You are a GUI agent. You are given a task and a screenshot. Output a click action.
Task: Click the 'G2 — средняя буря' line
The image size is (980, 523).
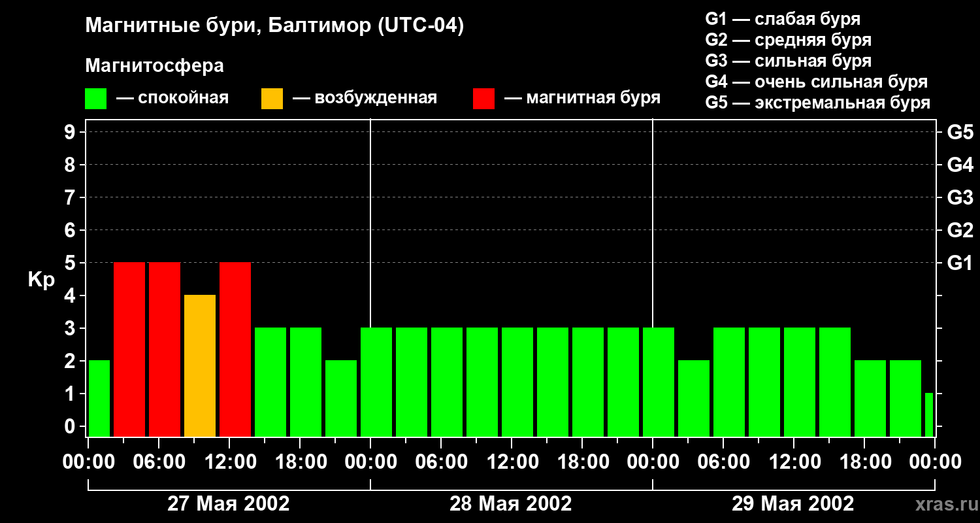coord(789,40)
